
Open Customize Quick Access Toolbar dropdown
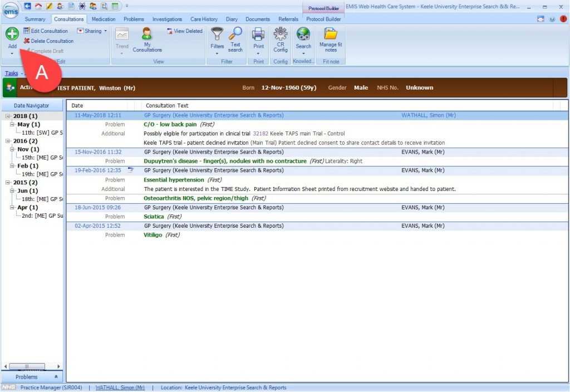[x=127, y=6]
